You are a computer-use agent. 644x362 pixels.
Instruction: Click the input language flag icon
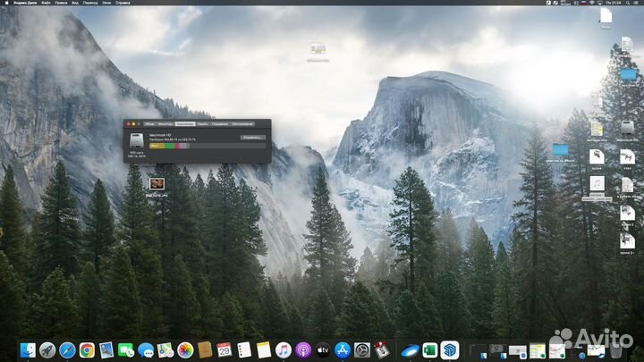click(x=583, y=3)
